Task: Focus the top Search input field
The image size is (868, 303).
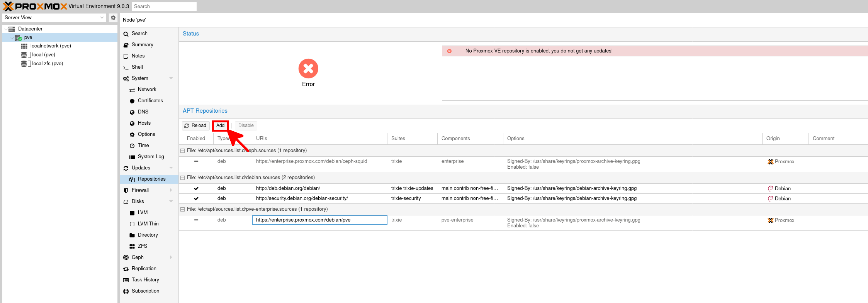Action: point(164,7)
